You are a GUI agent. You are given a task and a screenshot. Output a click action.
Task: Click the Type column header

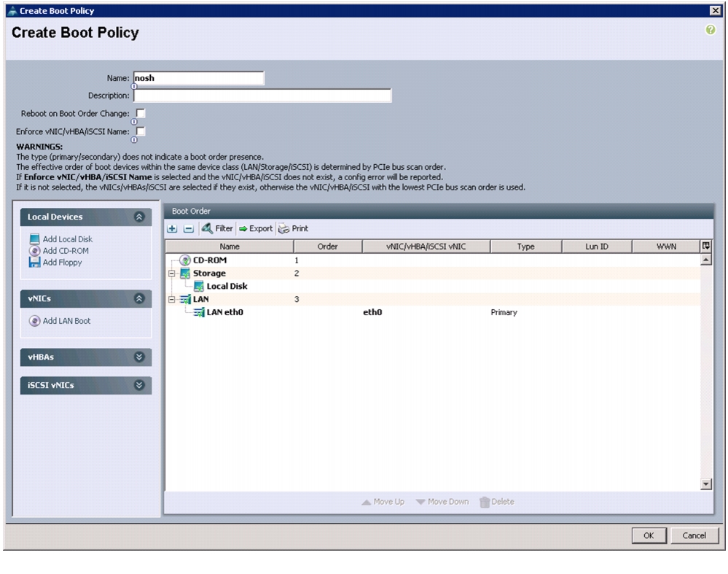[526, 247]
